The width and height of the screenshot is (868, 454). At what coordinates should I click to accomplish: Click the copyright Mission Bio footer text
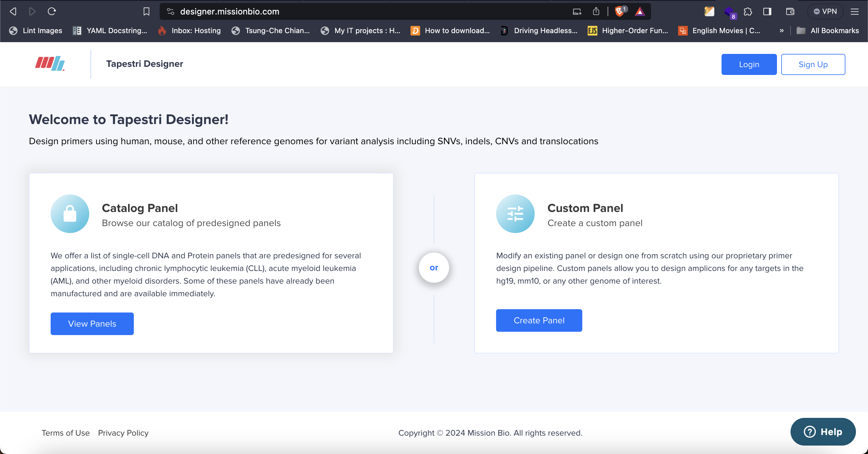[x=490, y=433]
